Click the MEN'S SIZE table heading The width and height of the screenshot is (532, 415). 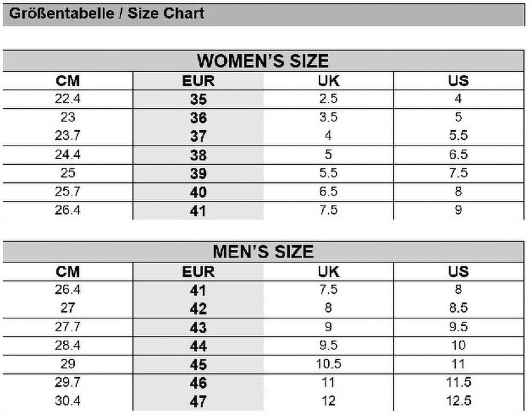point(263,251)
